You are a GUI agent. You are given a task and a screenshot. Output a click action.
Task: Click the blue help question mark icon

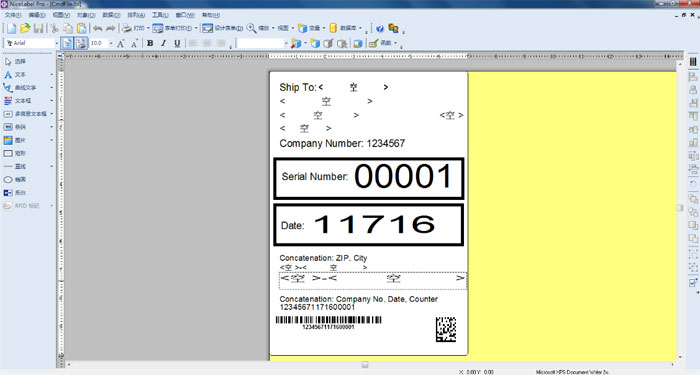[x=379, y=29]
